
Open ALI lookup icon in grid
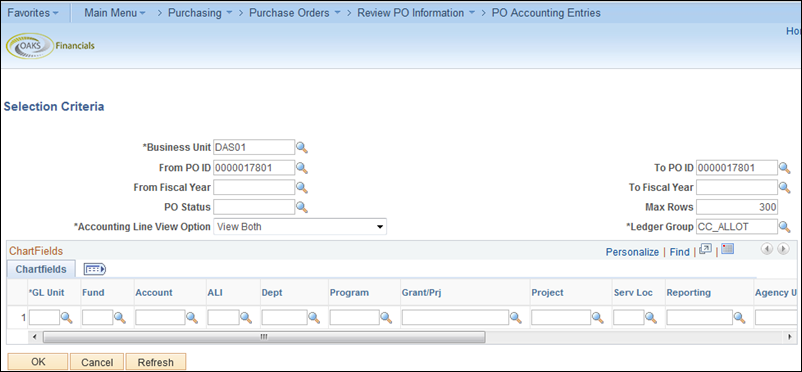[246, 318]
